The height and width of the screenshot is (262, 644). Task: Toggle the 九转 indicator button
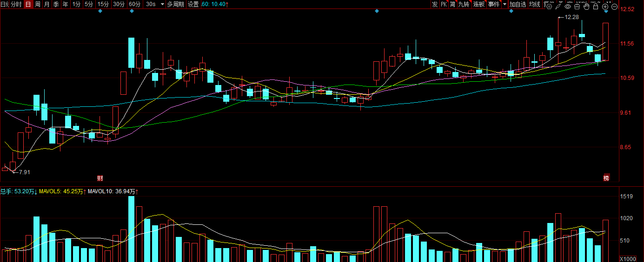[x=464, y=4]
